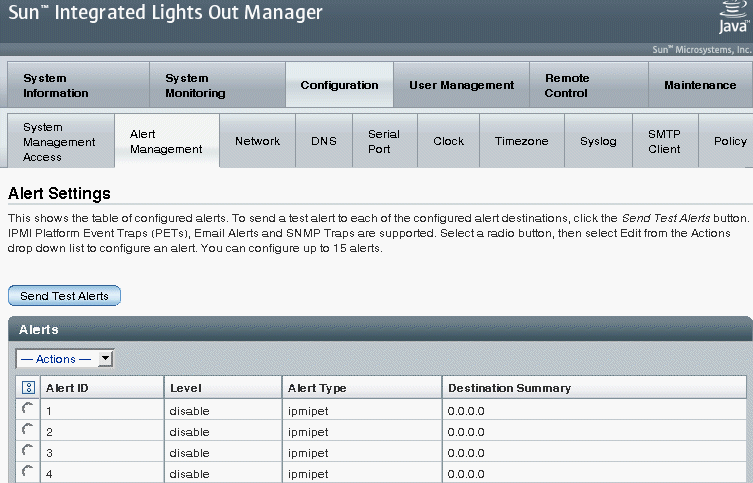
Task: Click the Sun Microsystems, Inc. text
Action: tap(702, 49)
